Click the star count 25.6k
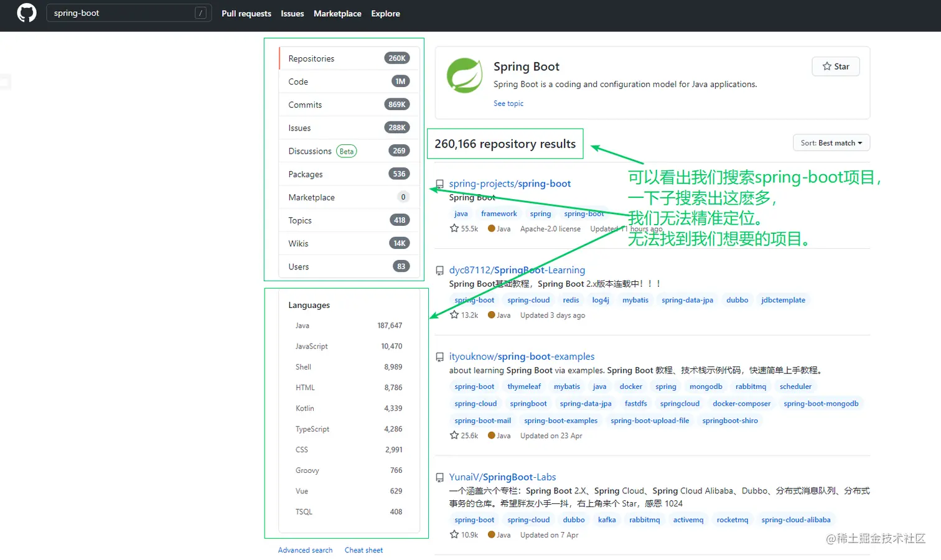The image size is (941, 560). click(x=464, y=436)
